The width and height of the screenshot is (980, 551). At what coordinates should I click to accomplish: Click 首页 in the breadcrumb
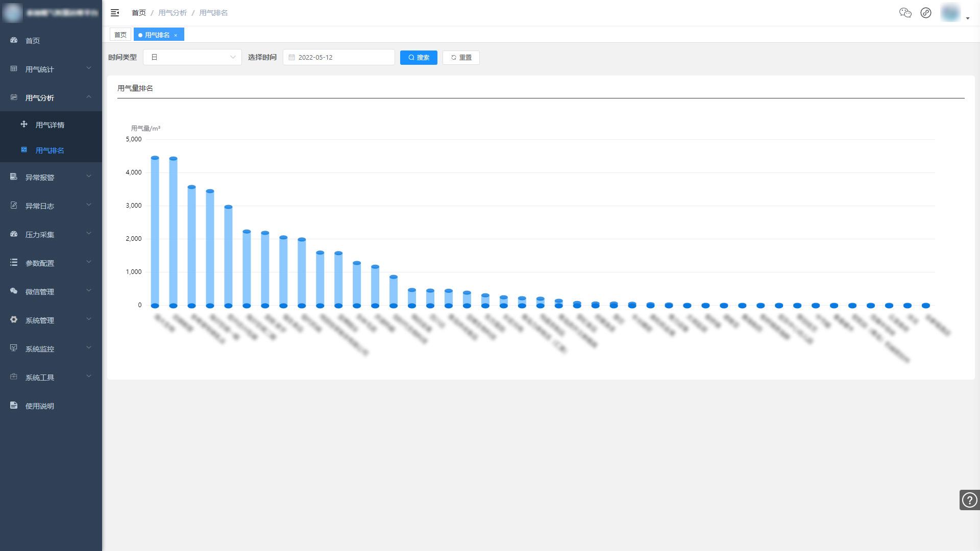139,13
